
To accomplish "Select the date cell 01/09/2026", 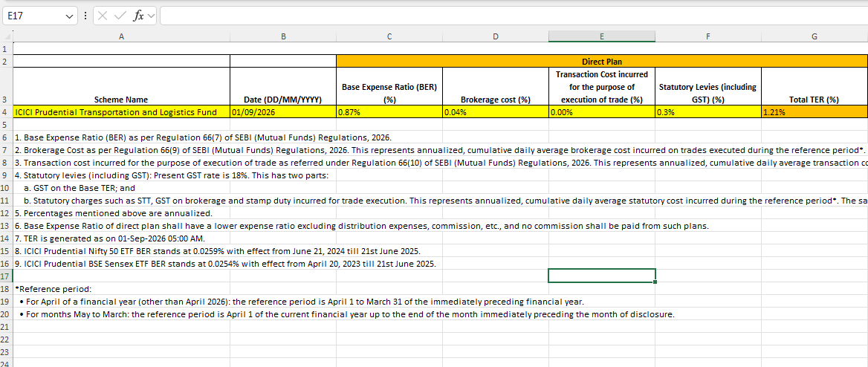I will (283, 112).
